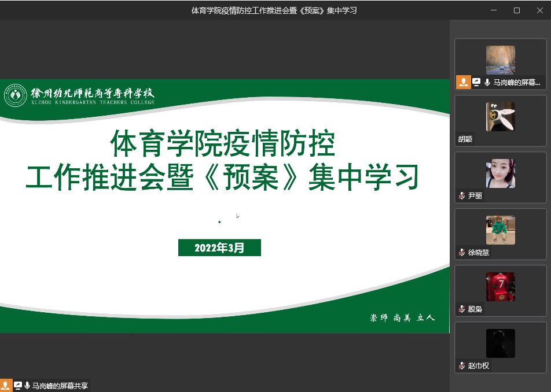Click the microphone icon on 马岗峰's tile
The height and width of the screenshot is (392, 551).
487,83
